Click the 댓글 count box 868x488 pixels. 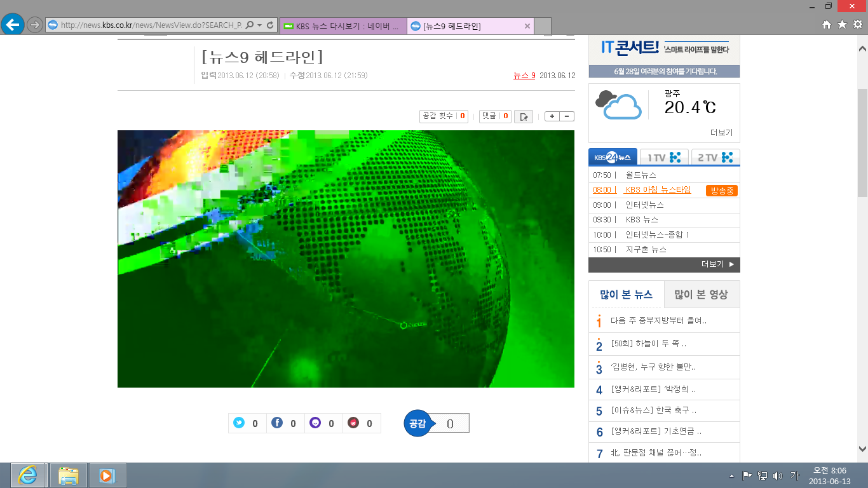[x=495, y=116]
